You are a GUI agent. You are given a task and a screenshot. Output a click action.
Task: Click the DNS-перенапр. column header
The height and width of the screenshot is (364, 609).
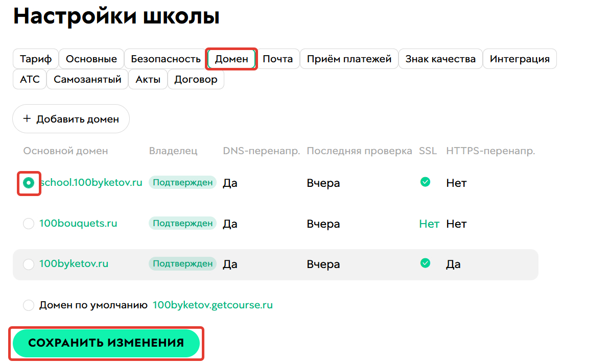tap(262, 151)
